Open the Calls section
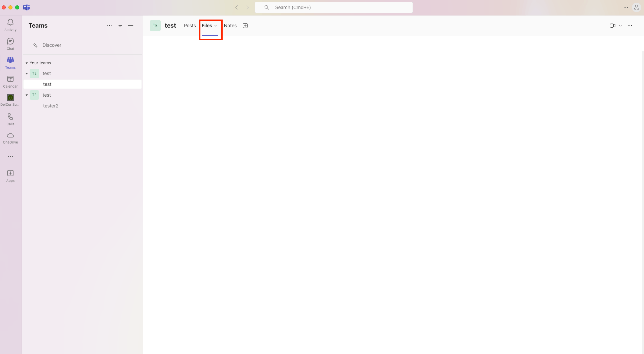Screen dimensions: 644x354 click(x=10, y=119)
